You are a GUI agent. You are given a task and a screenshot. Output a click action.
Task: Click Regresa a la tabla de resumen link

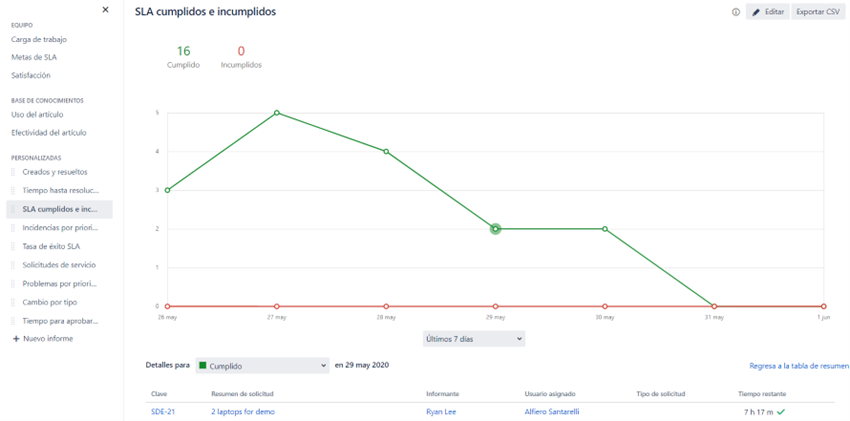tap(799, 366)
